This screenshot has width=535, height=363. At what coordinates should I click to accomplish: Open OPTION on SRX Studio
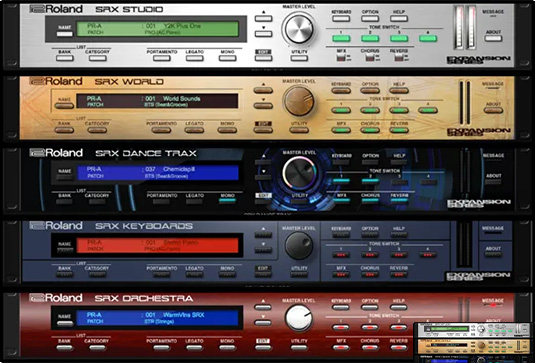[370, 18]
